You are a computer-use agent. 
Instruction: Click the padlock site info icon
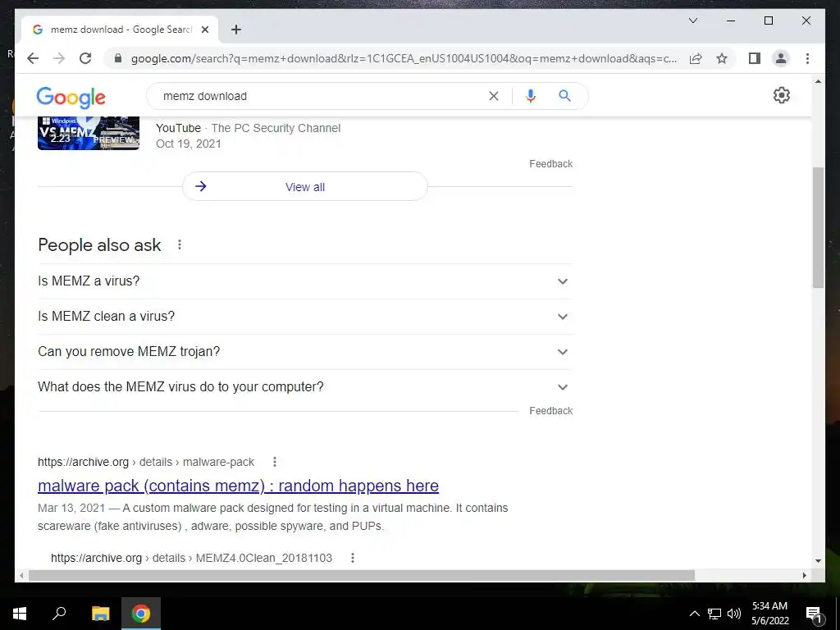[x=118, y=58]
